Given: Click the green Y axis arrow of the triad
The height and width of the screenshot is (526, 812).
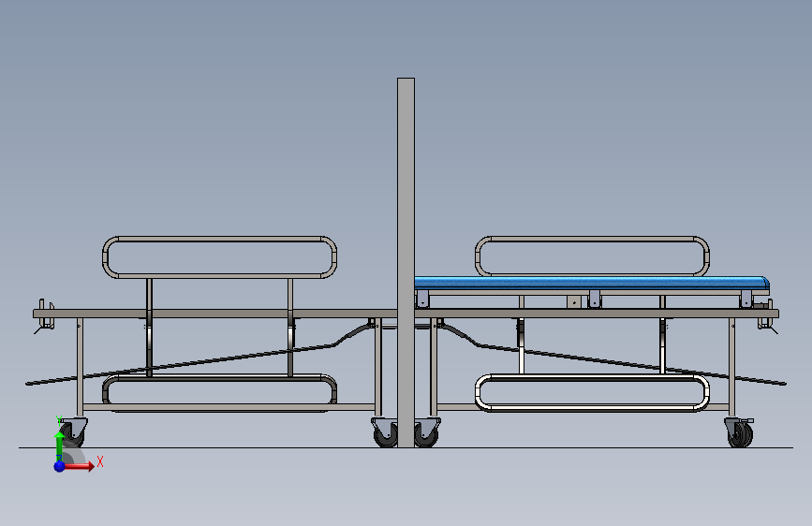Looking at the screenshot, I should 60,445.
